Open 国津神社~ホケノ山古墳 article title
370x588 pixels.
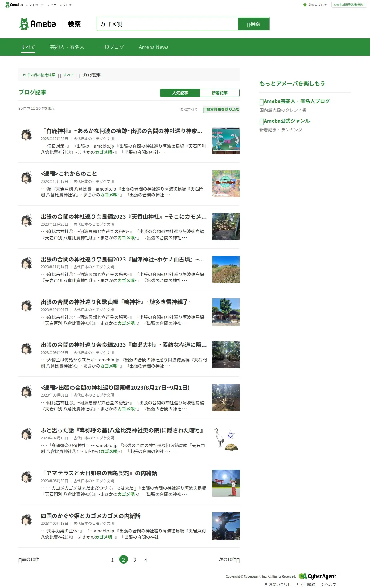pos(122,260)
